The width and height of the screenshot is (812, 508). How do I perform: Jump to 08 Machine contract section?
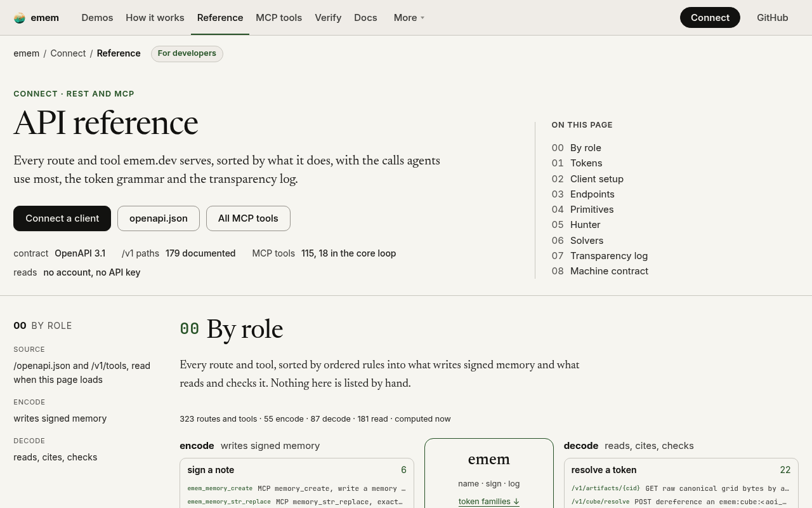point(599,271)
